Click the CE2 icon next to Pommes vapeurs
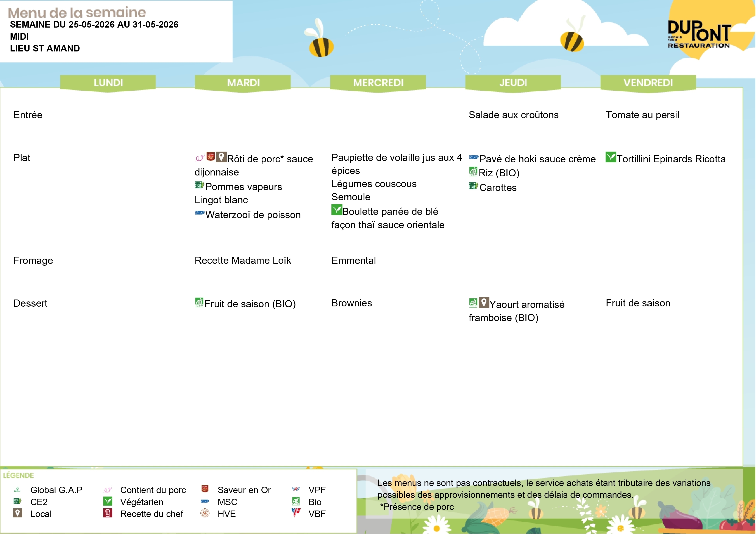The height and width of the screenshot is (534, 756). [199, 185]
